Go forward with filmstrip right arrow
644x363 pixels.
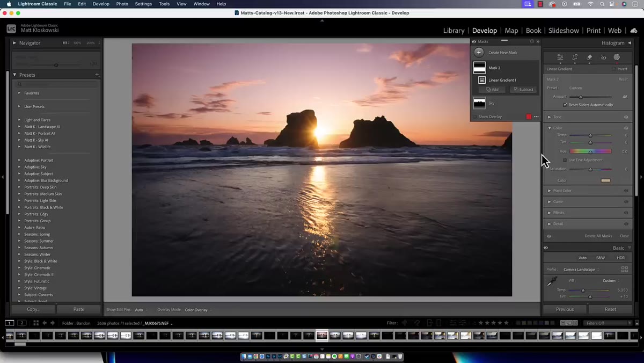pos(53,323)
